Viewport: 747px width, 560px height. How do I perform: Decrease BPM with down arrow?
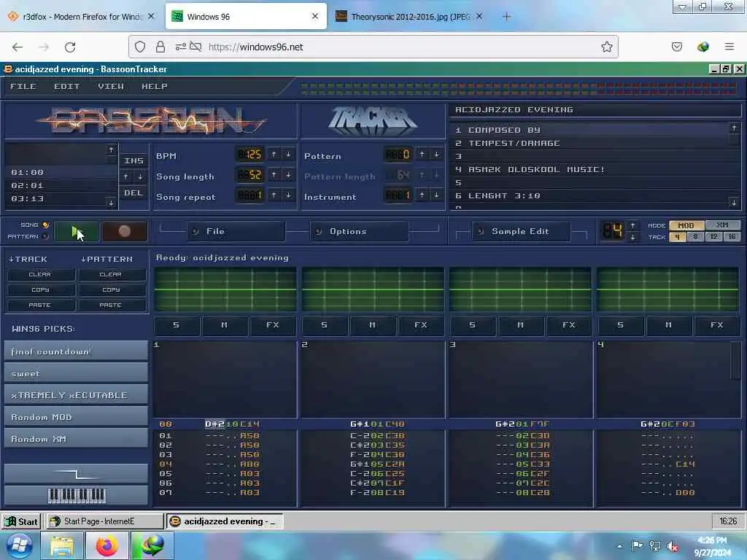pos(288,155)
